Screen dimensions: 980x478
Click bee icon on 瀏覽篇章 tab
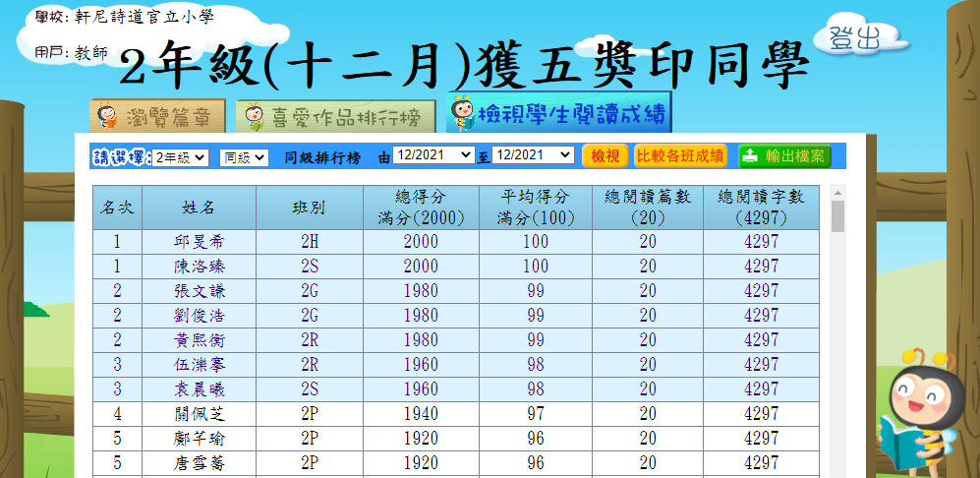tap(108, 117)
